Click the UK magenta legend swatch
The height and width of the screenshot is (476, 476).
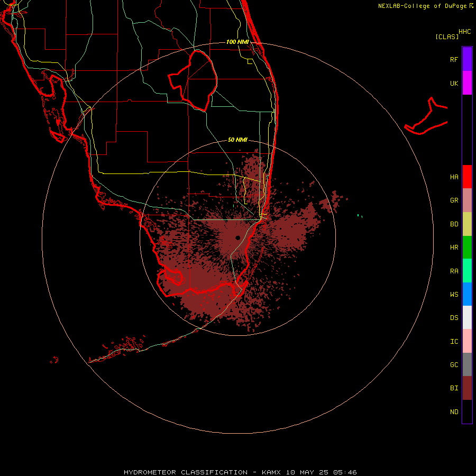pos(467,83)
